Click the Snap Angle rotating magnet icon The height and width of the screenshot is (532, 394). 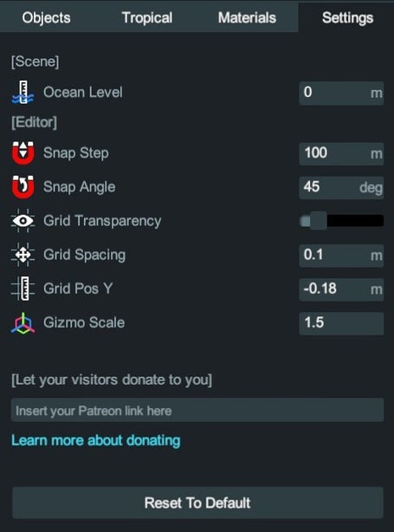(x=23, y=187)
